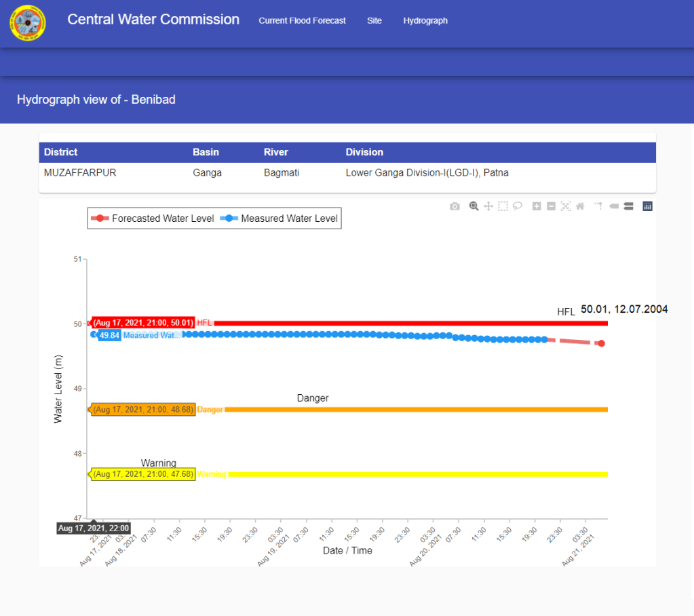
Task: Click the Autoscale icon
Action: click(x=566, y=206)
